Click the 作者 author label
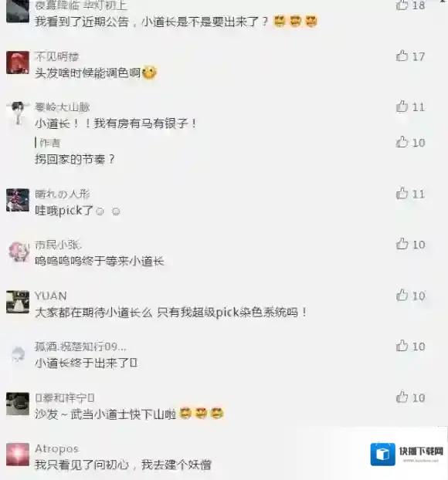 [x=50, y=143]
